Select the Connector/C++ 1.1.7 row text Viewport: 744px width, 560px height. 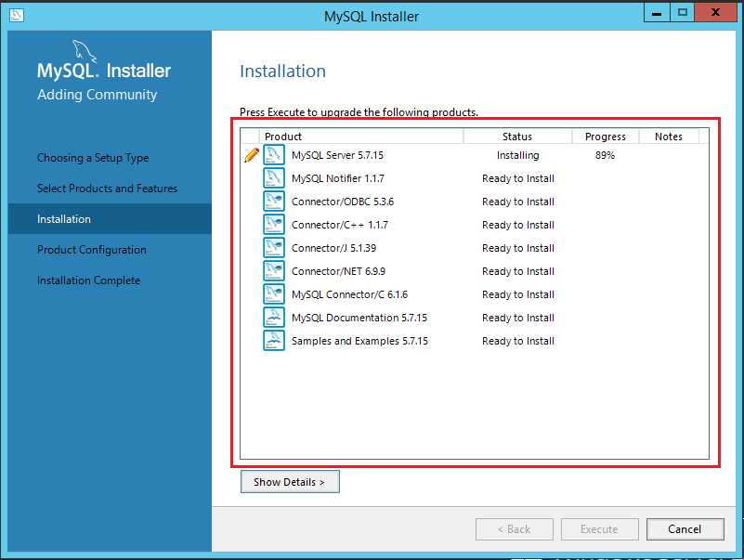coord(340,225)
